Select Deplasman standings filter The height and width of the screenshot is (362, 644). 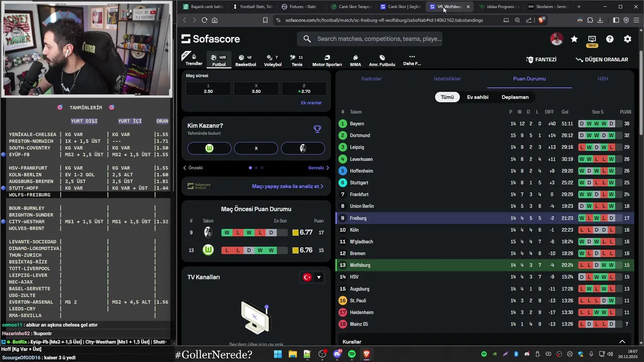coord(515,97)
